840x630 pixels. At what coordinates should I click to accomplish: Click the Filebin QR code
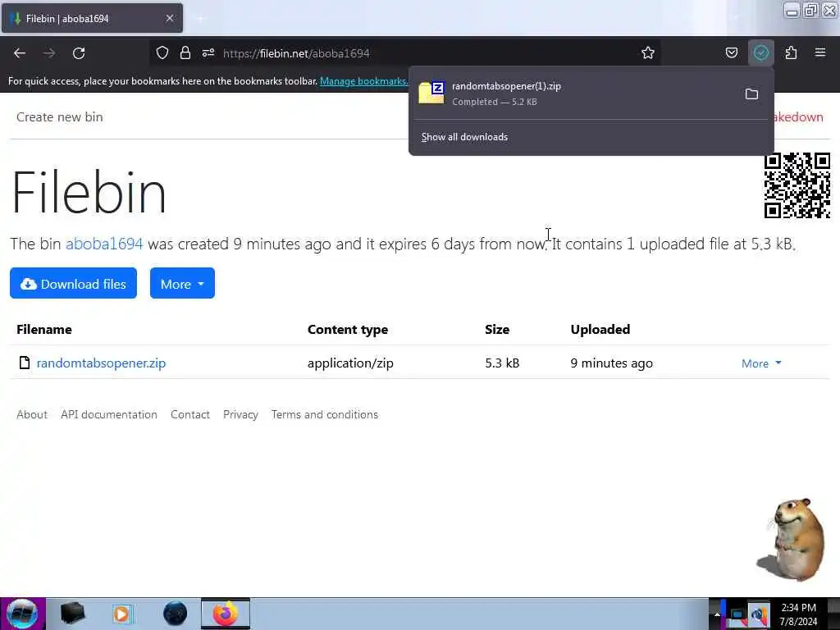(797, 185)
